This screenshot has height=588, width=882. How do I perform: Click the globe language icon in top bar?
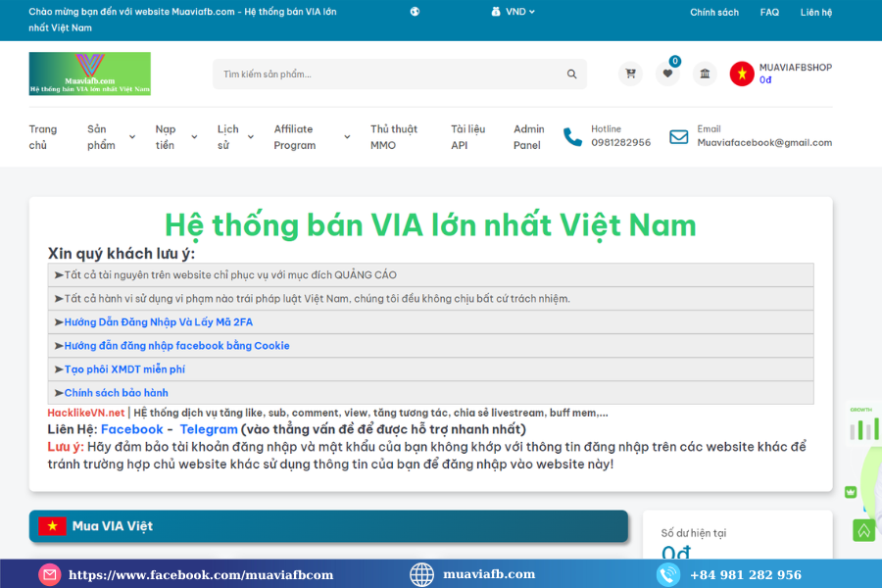(x=415, y=12)
